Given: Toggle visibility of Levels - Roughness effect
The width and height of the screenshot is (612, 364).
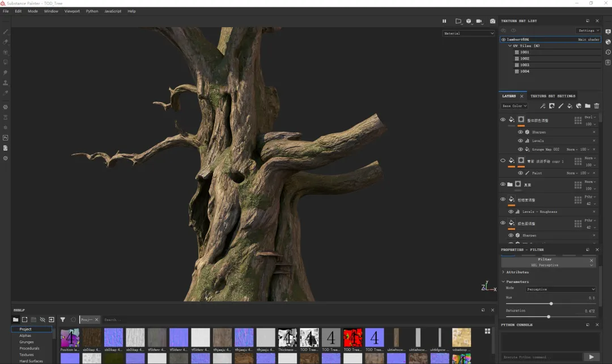Looking at the screenshot, I should point(511,212).
